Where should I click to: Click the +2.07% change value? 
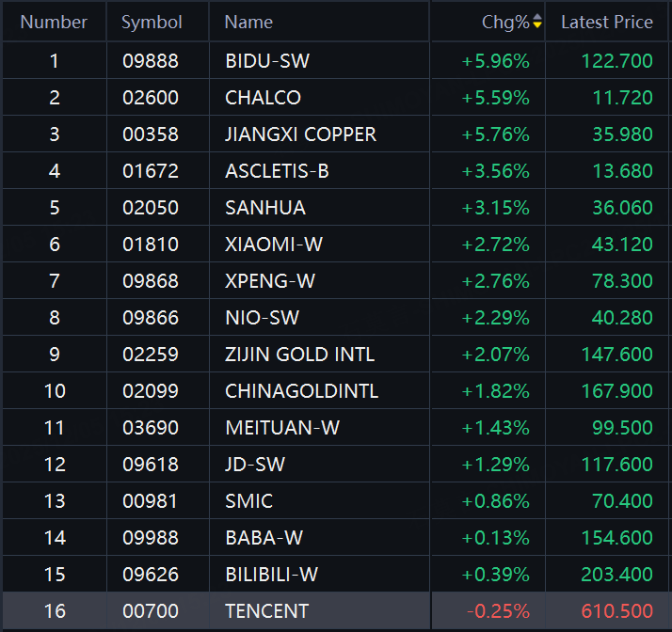click(x=495, y=355)
